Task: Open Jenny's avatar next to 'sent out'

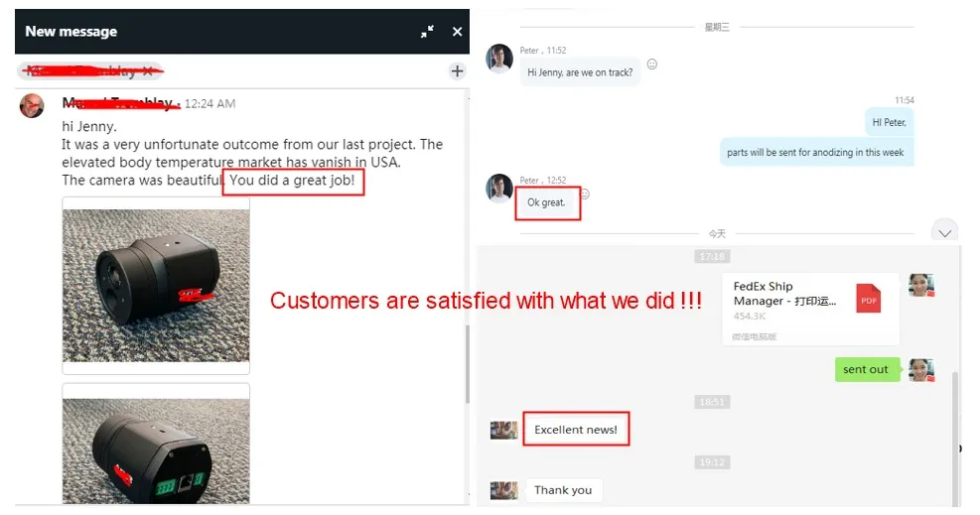Action: tap(921, 370)
